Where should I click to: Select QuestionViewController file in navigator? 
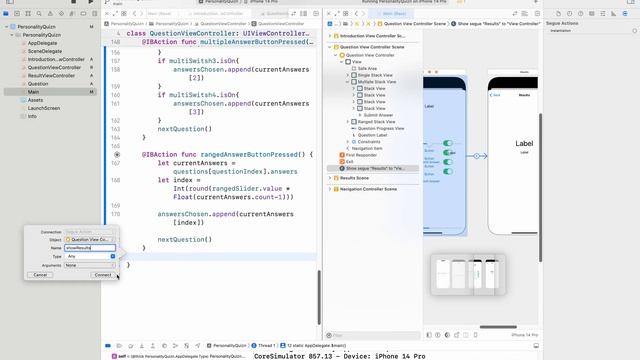[x=54, y=67]
